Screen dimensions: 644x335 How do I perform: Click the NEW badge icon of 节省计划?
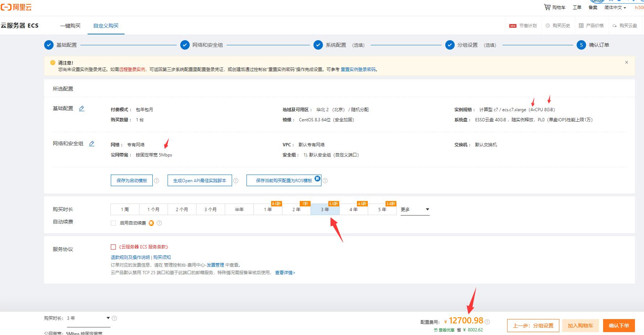[x=513, y=26]
